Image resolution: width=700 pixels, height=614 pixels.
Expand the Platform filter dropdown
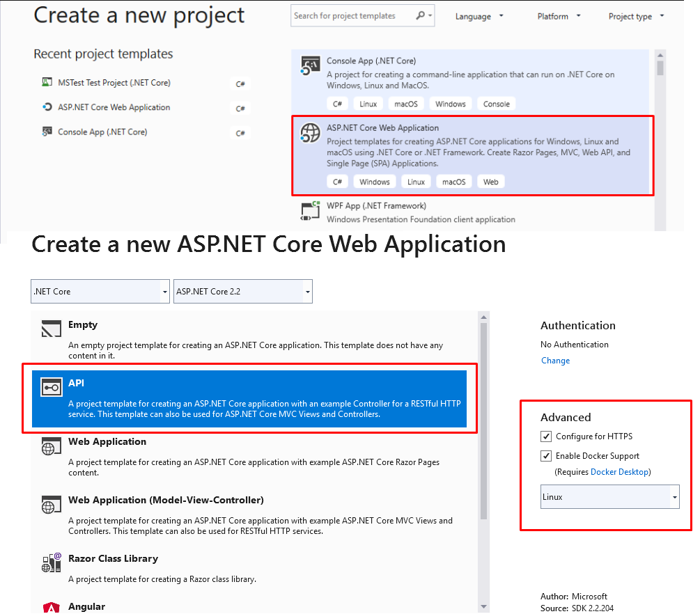tap(559, 16)
